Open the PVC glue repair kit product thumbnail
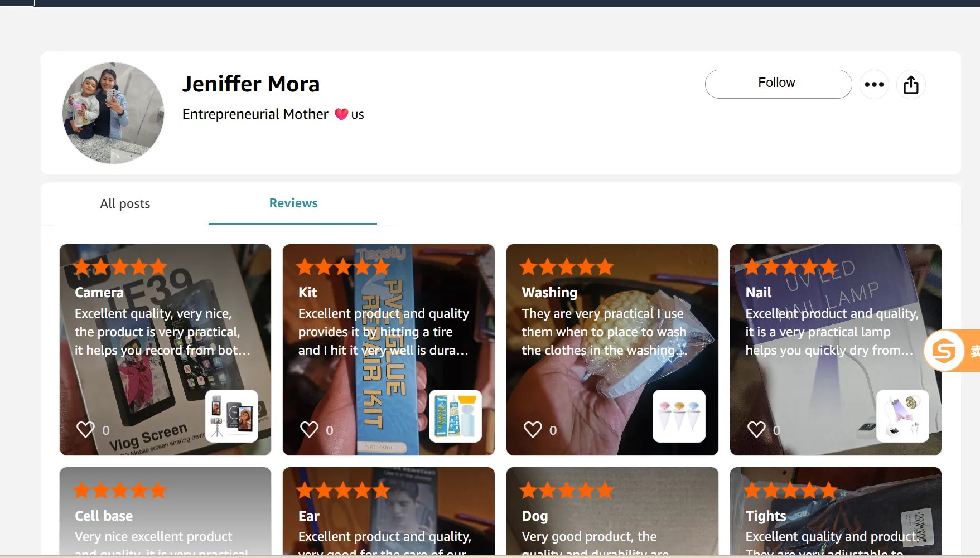980x558 pixels. click(x=455, y=416)
